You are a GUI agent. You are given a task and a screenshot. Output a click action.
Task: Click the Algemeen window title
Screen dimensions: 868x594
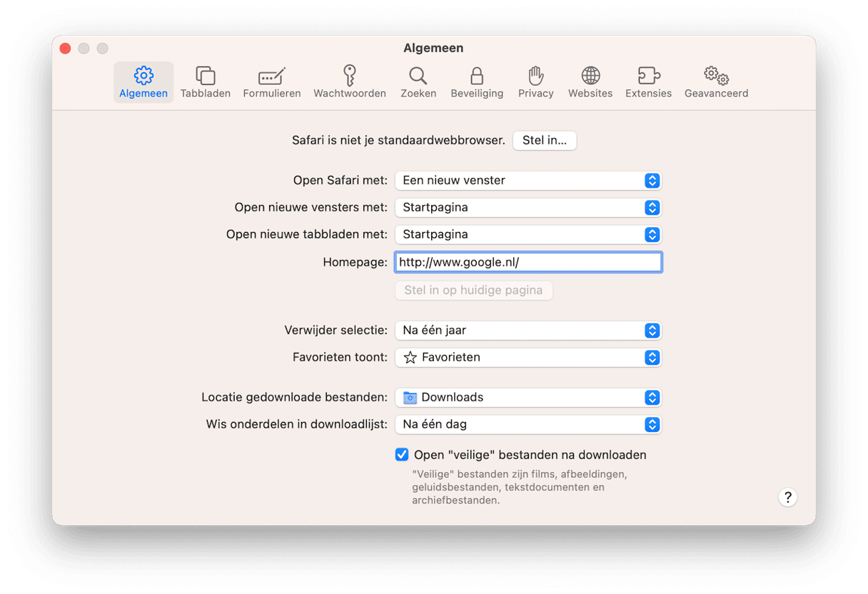[x=433, y=48]
